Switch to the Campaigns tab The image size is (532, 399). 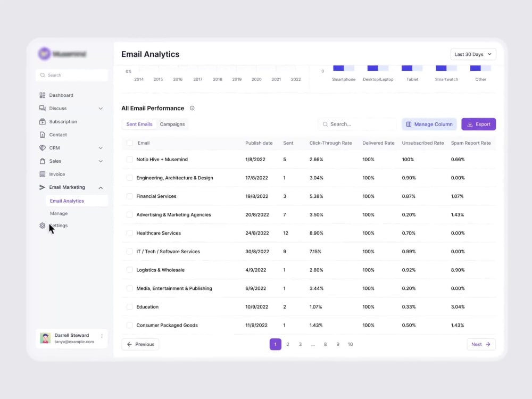point(172,124)
